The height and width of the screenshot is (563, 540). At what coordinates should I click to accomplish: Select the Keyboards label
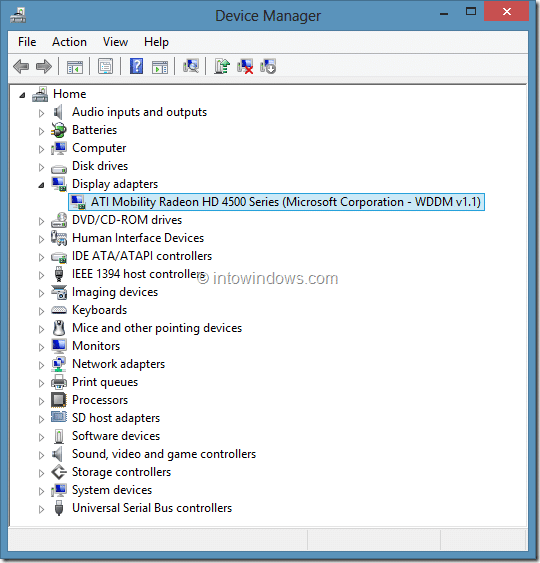(99, 310)
